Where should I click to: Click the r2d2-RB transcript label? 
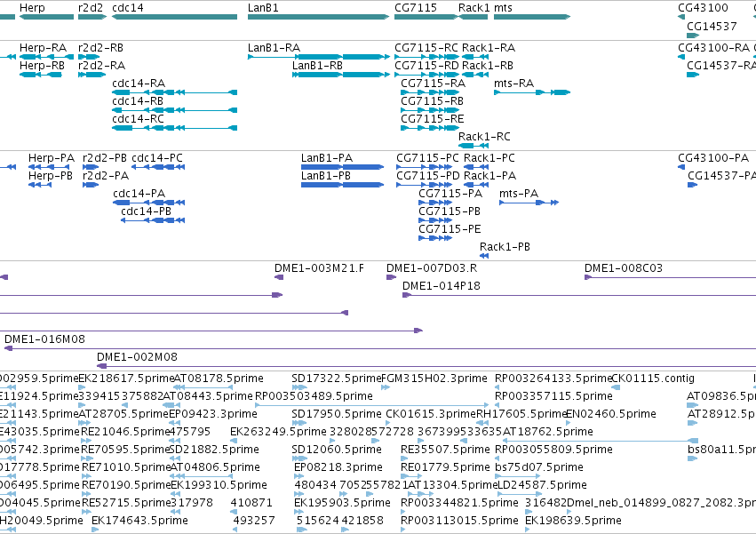pyautogui.click(x=100, y=48)
